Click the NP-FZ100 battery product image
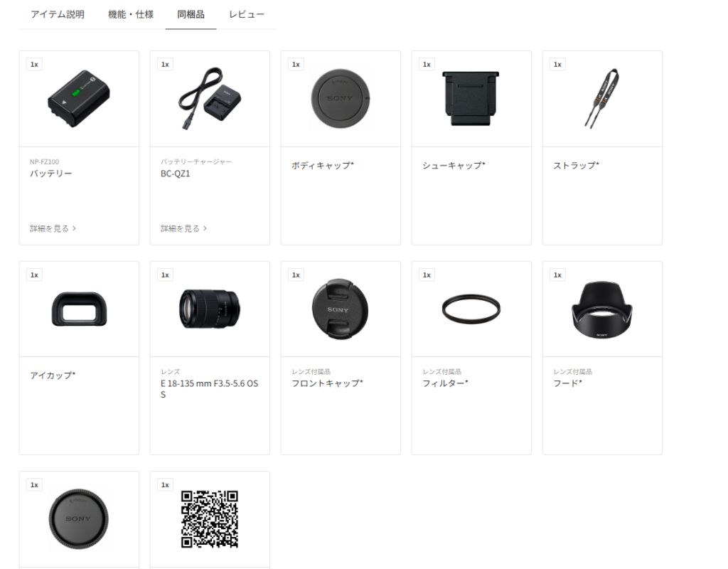The height and width of the screenshot is (569, 728). (79, 98)
